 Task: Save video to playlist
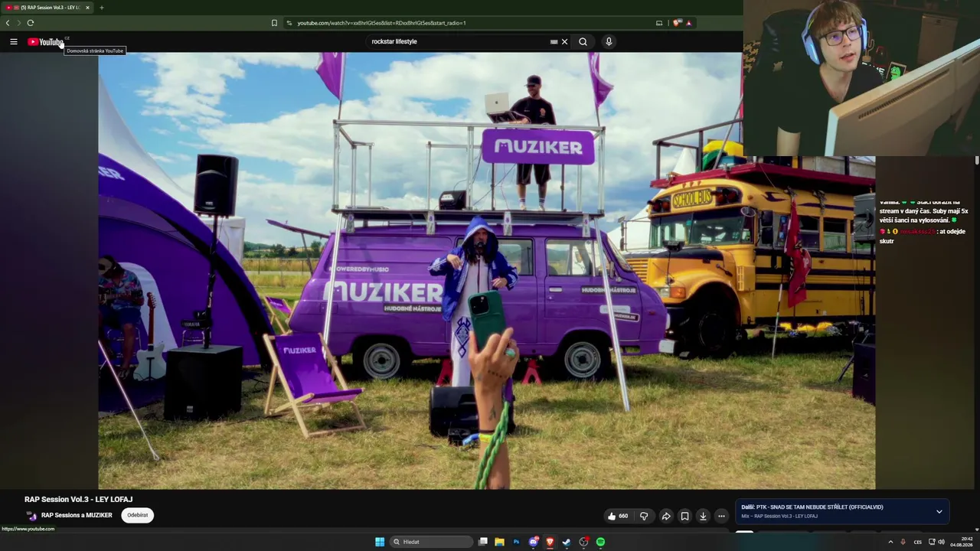point(684,516)
